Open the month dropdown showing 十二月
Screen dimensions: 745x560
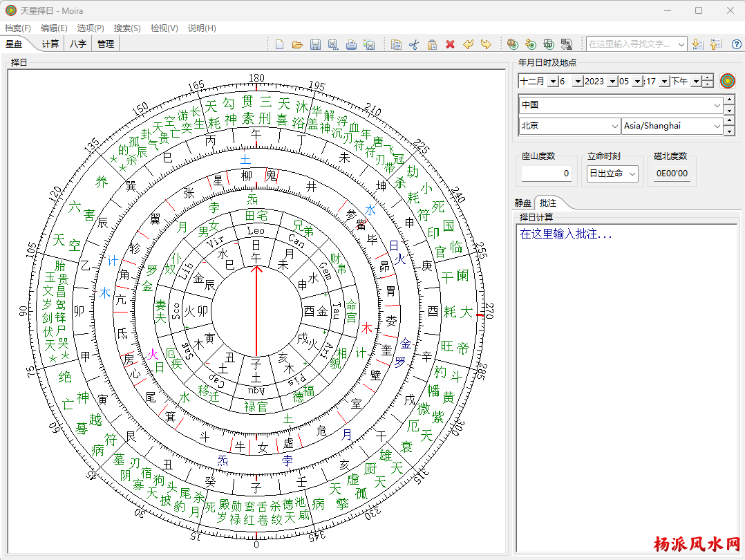click(552, 82)
